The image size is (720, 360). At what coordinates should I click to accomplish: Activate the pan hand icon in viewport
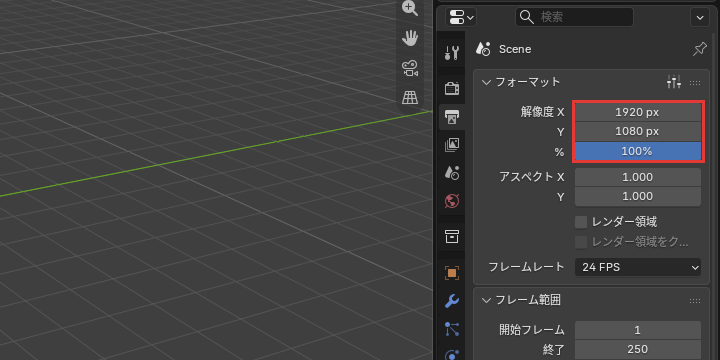410,38
